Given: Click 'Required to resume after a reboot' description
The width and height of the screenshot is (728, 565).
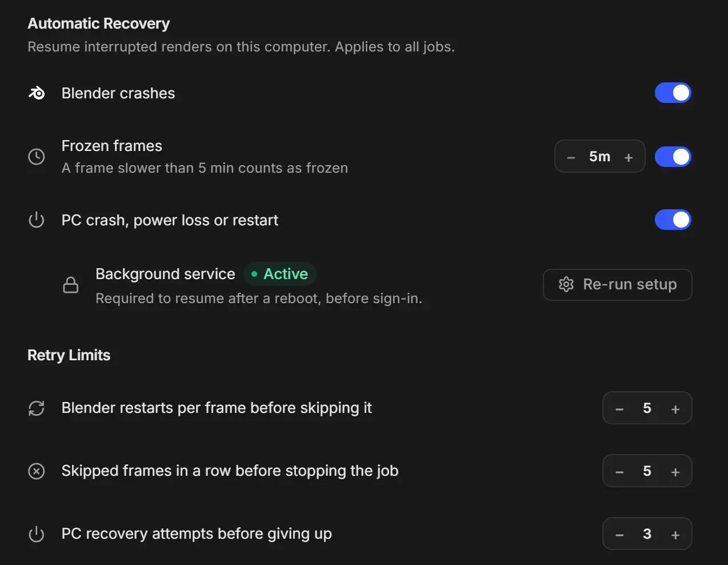Looking at the screenshot, I should point(259,299).
